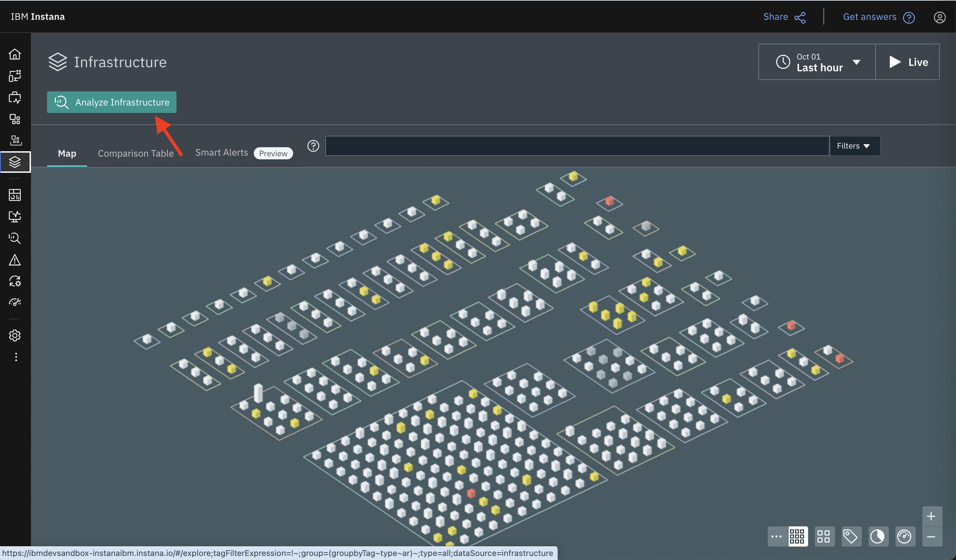Select the gauge size-by-metric icon
Image resolution: width=956 pixels, height=560 pixels.
tap(906, 536)
